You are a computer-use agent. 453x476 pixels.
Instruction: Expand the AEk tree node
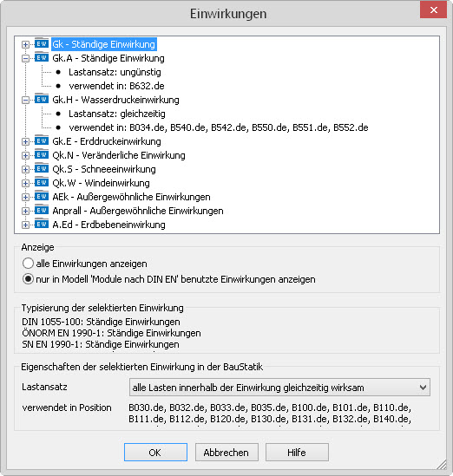click(25, 197)
